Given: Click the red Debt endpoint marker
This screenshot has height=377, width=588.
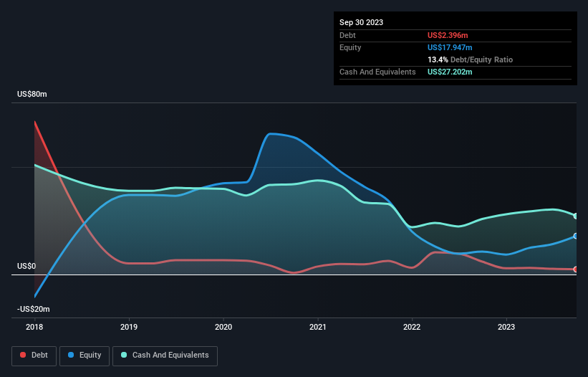Looking at the screenshot, I should [x=576, y=269].
